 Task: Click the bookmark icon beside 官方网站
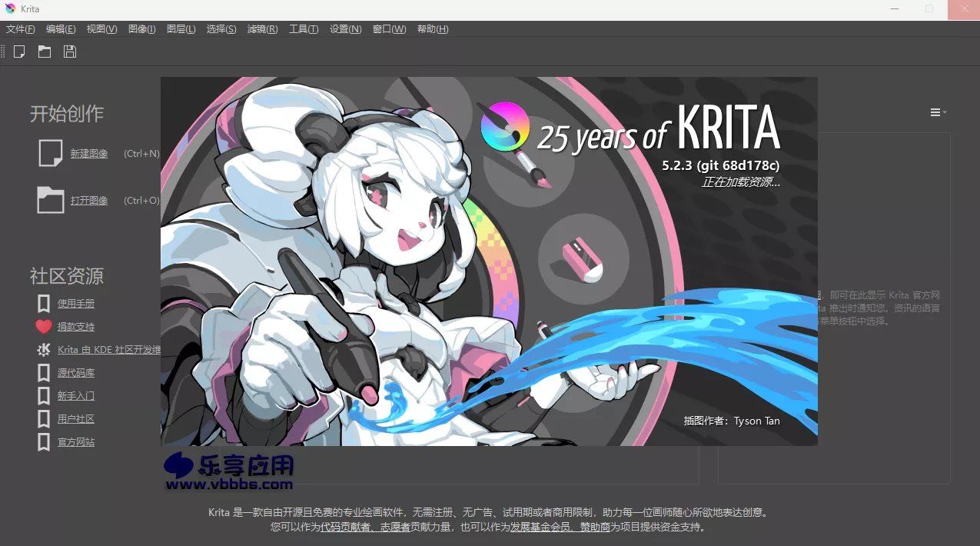[x=43, y=441]
